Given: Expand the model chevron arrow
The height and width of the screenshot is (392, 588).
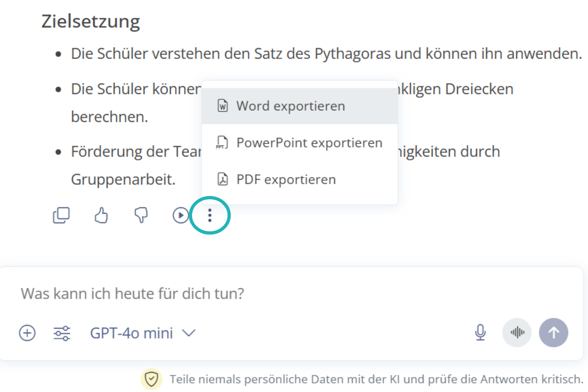Looking at the screenshot, I should [x=189, y=333].
